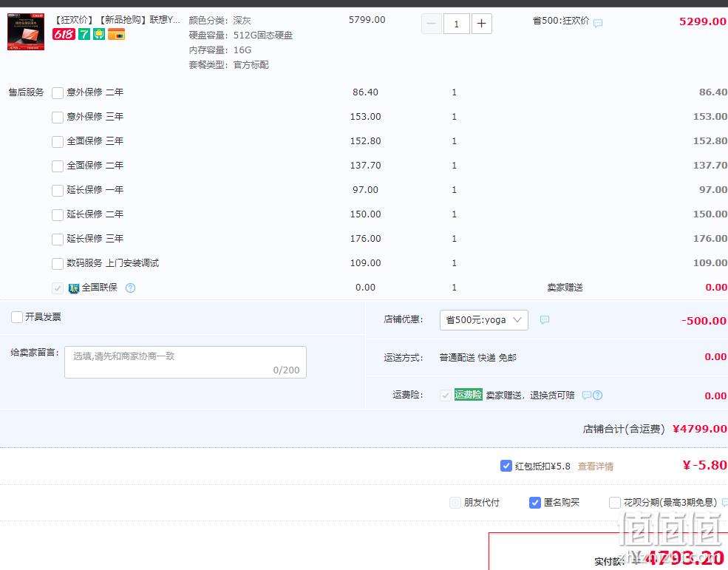
Task: Toggle the 匿名购买 anonymous purchase checkbox
Action: (x=535, y=502)
